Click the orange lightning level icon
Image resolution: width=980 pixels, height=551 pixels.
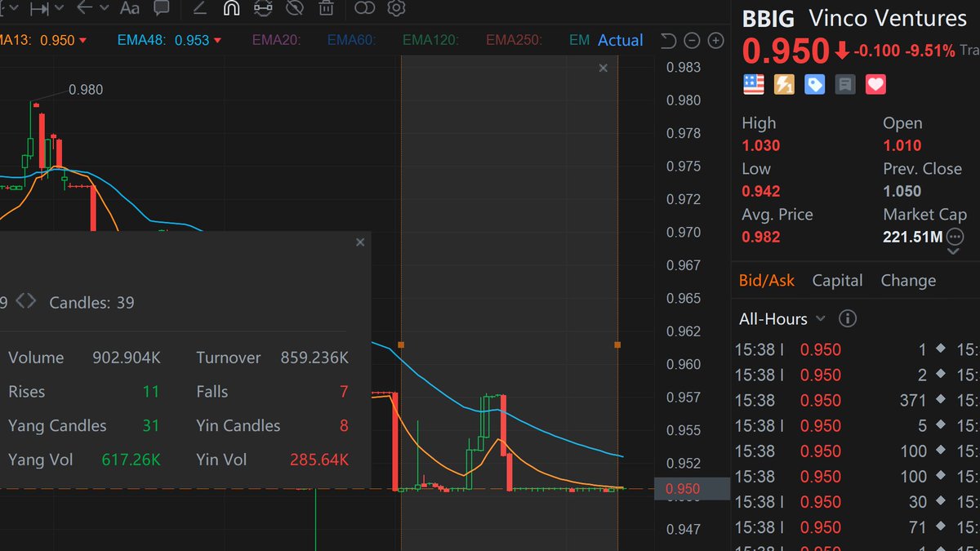coord(784,84)
